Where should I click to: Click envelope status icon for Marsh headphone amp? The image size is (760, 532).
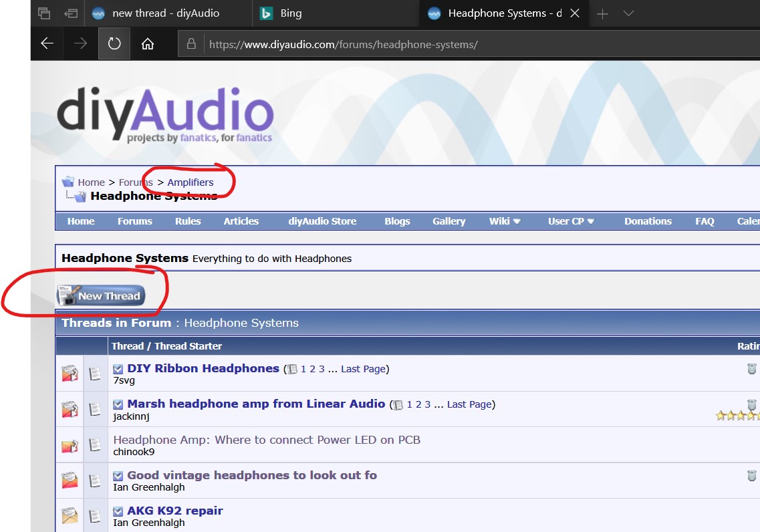tap(70, 410)
